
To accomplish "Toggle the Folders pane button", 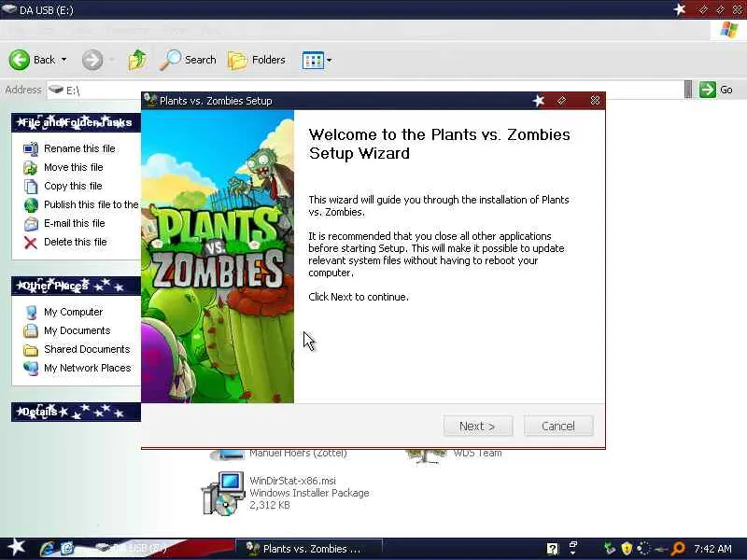I will [257, 60].
